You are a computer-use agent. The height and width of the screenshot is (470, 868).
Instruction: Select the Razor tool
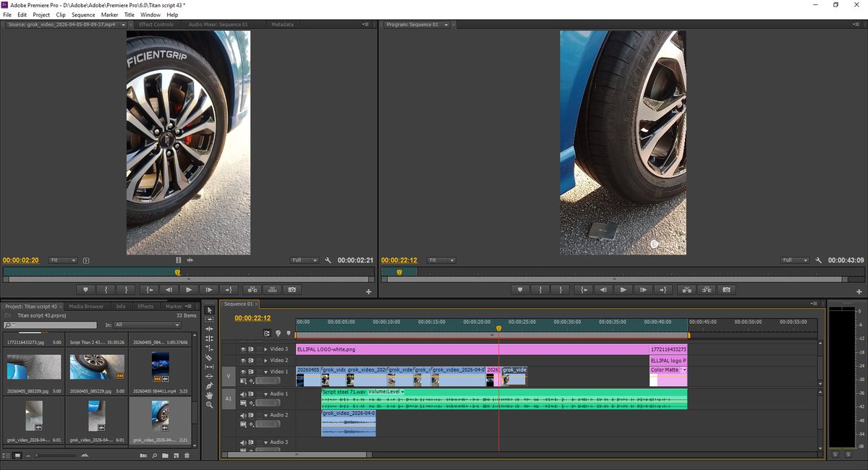(x=209, y=357)
